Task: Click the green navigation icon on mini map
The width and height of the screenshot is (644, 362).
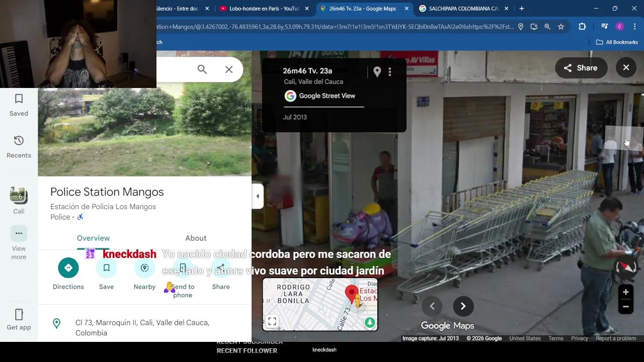Action: point(370,322)
